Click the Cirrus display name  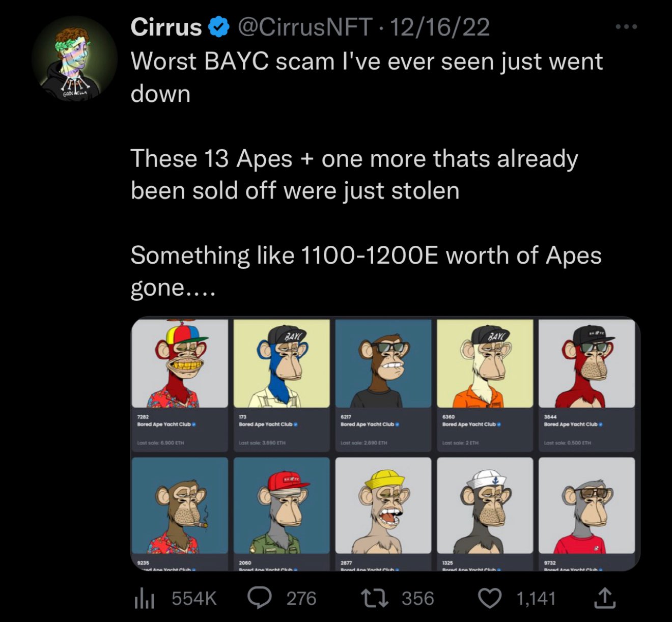coord(166,27)
